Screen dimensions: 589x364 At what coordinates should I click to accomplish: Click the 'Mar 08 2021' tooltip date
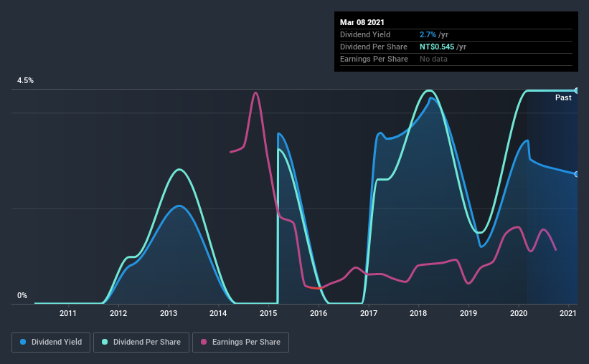362,22
